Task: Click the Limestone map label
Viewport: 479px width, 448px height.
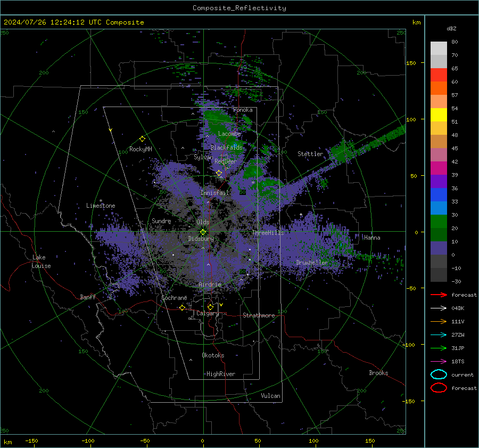Action: (101, 206)
